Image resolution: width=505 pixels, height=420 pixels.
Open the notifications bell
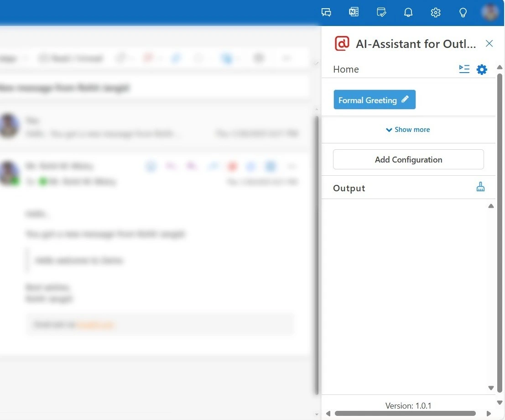click(x=408, y=13)
